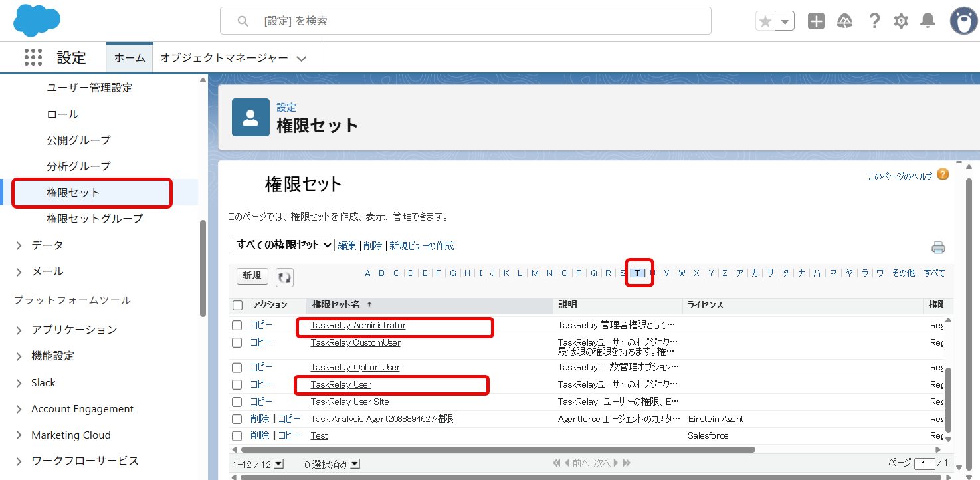Check the Test row checkbox
980x480 pixels.
(x=237, y=436)
